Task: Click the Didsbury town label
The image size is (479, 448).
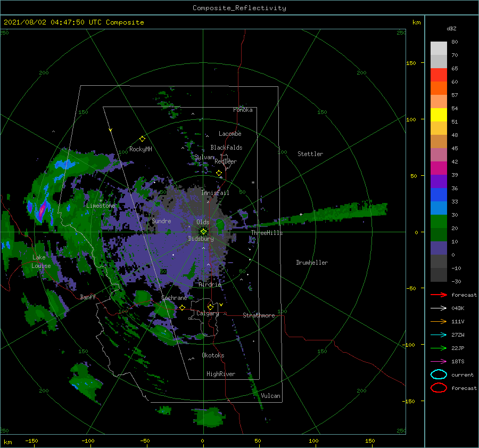Action: pos(201,239)
